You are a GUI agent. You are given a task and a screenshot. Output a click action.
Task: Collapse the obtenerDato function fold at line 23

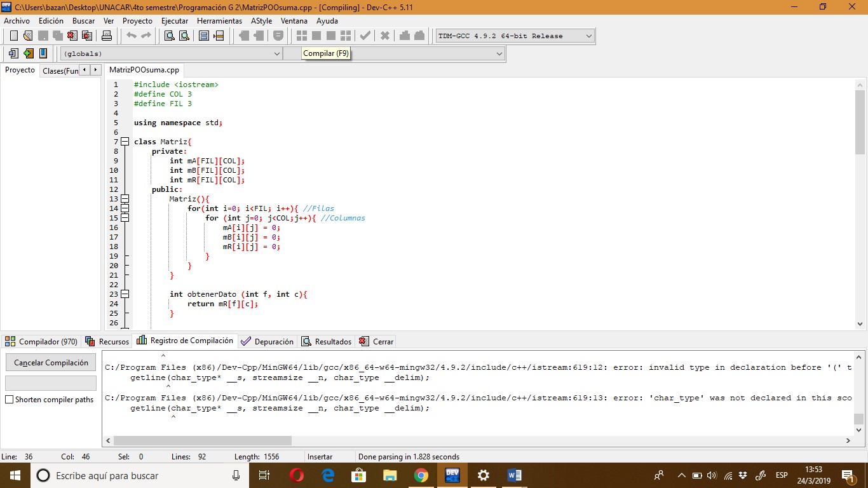pyautogui.click(x=125, y=294)
